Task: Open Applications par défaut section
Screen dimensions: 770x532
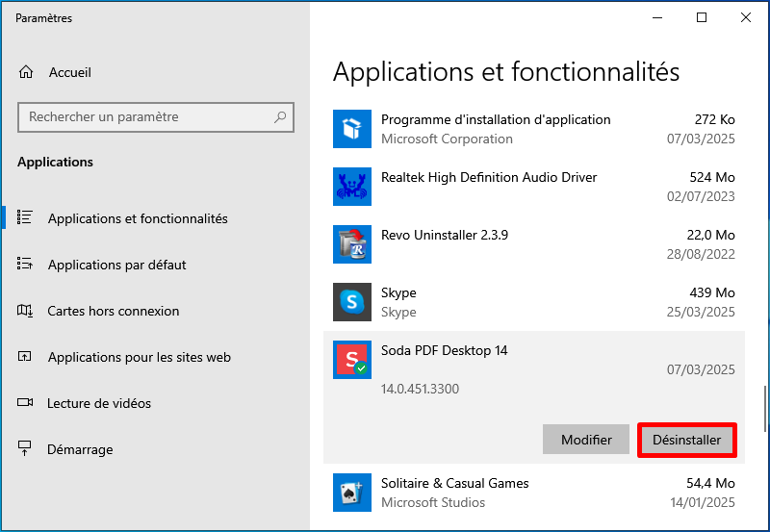Action: [x=116, y=265]
